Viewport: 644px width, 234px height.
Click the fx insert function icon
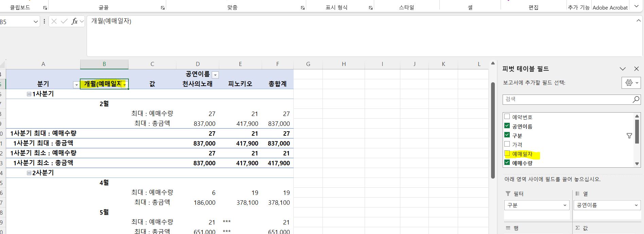[x=74, y=21]
